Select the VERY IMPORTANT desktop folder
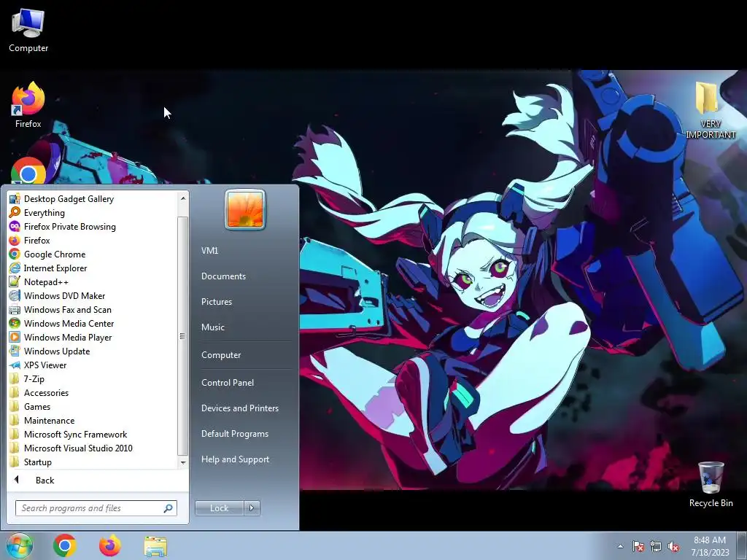The image size is (747, 560). click(710, 111)
